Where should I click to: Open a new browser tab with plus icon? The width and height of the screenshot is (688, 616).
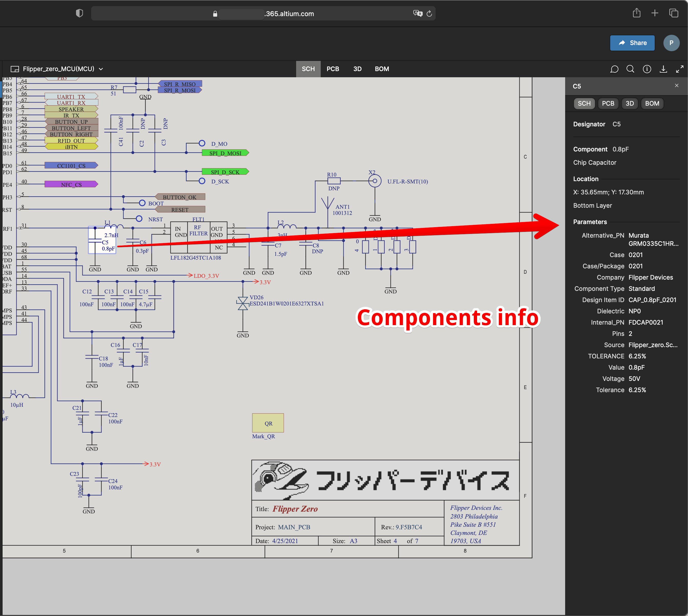click(x=655, y=13)
